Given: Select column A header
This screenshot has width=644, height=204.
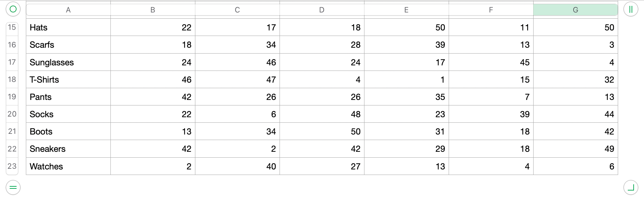Looking at the screenshot, I should [68, 10].
